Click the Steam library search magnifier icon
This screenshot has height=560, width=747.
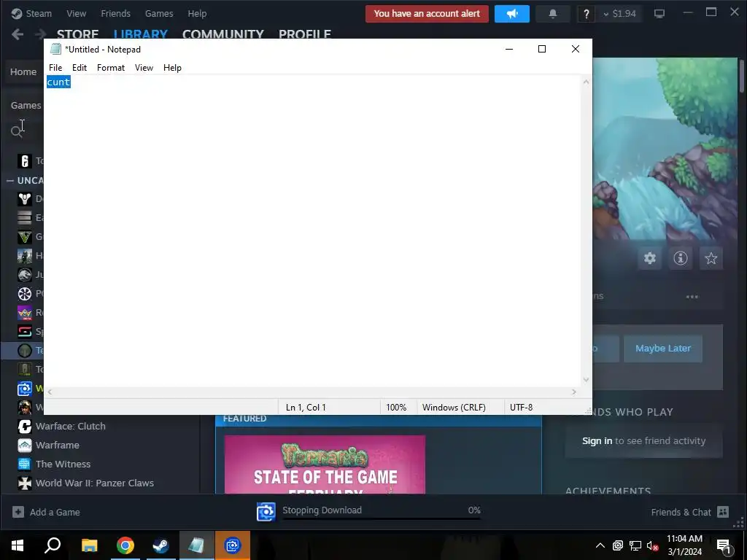(16, 131)
